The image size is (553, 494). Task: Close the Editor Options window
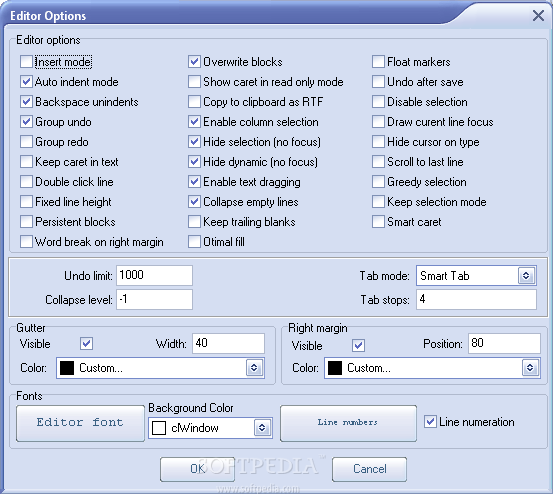click(538, 15)
